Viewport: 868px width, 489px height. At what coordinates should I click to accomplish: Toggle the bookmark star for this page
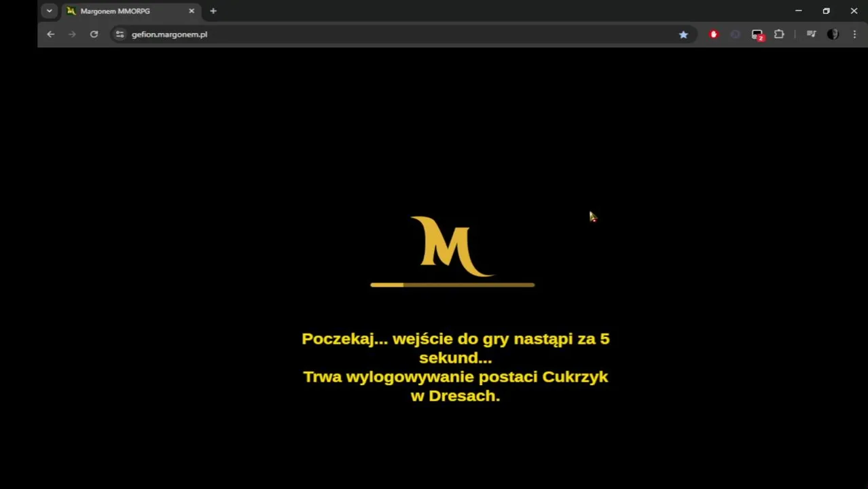[x=683, y=34]
